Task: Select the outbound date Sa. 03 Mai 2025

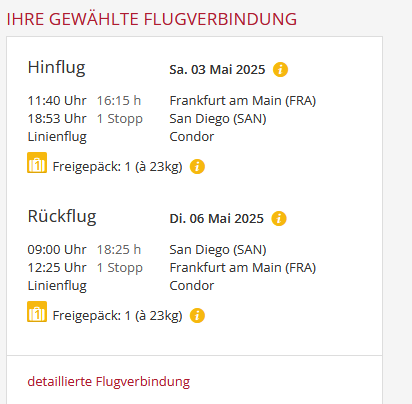Action: click(217, 70)
